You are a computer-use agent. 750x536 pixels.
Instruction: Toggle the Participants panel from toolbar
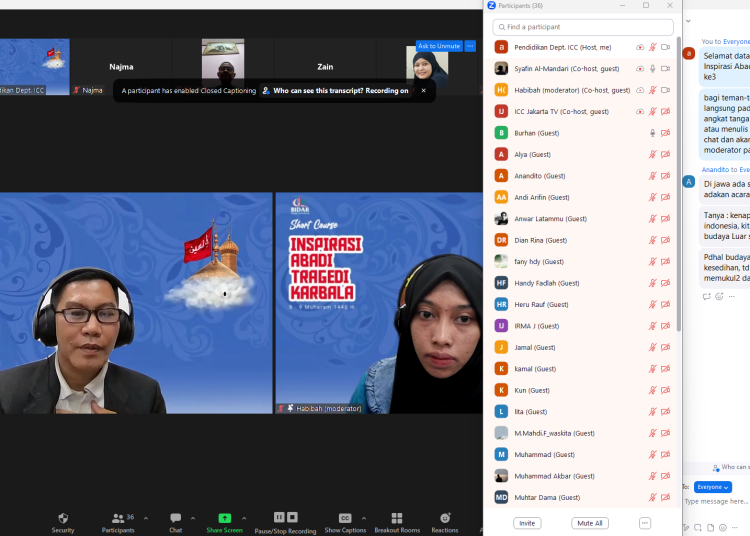[118, 523]
